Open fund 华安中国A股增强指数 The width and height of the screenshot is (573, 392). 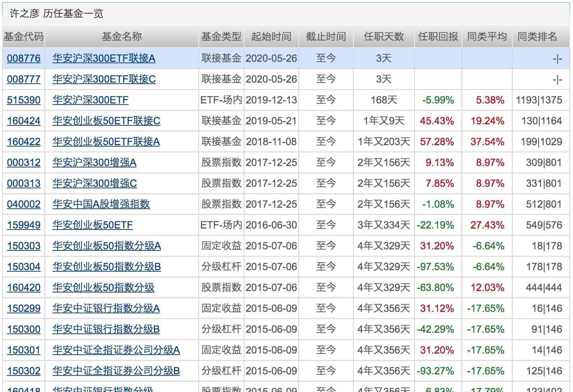[101, 204]
